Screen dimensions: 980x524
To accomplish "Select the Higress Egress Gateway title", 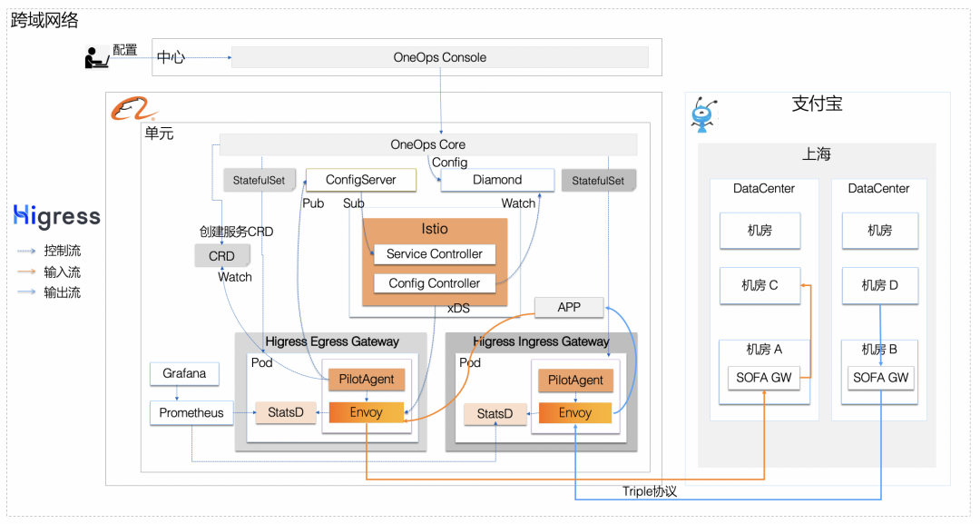I will [x=332, y=341].
